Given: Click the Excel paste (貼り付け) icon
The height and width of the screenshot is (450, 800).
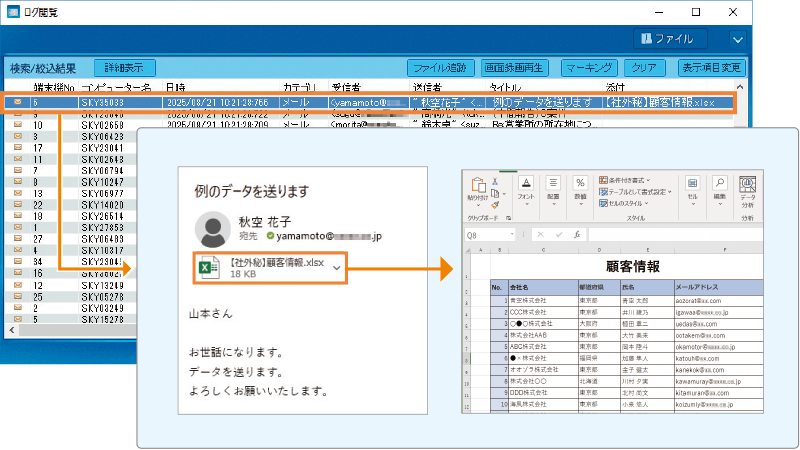Looking at the screenshot, I should coord(476,186).
